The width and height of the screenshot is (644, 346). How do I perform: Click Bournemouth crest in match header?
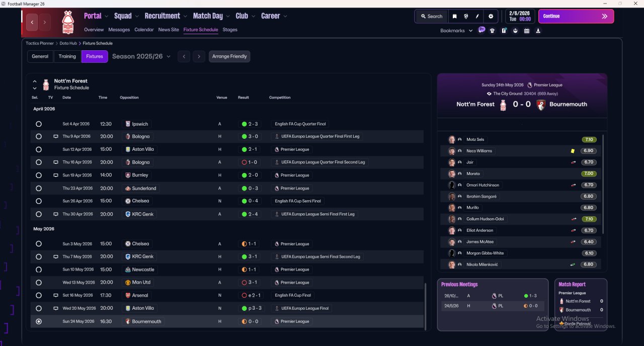(541, 105)
